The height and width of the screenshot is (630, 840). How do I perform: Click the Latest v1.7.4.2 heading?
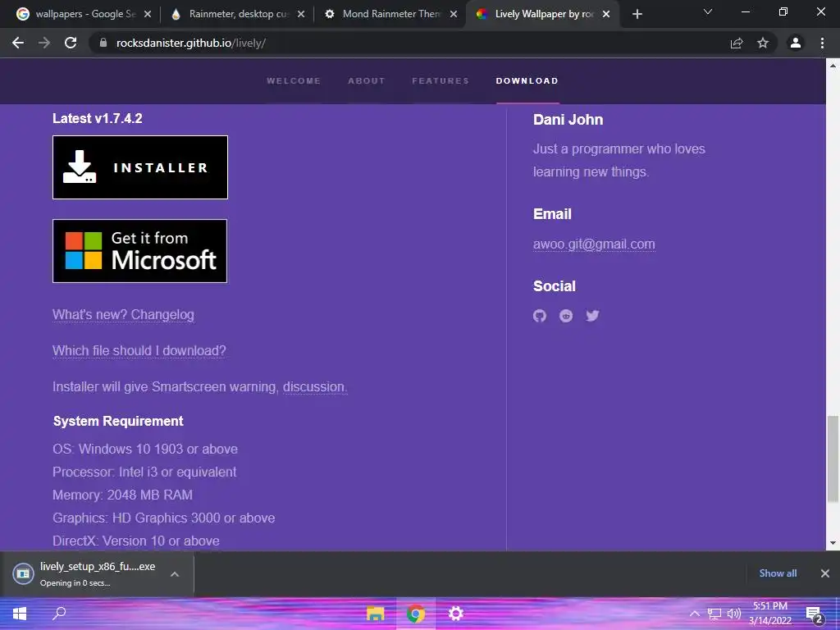tap(98, 118)
